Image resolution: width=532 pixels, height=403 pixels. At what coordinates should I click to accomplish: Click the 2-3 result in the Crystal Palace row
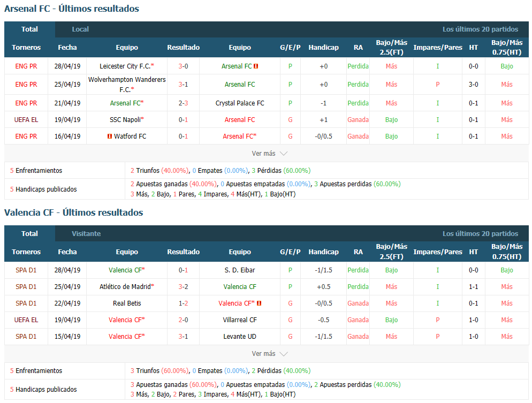click(183, 103)
